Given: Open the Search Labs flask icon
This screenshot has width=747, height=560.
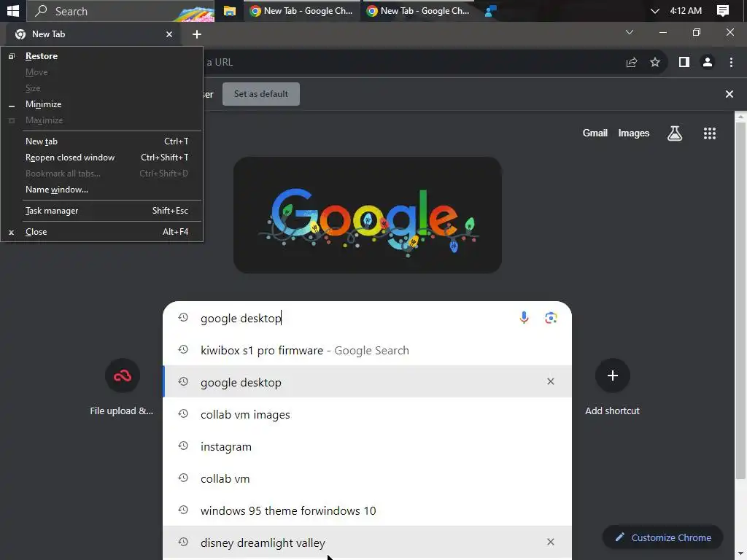Looking at the screenshot, I should tap(675, 133).
